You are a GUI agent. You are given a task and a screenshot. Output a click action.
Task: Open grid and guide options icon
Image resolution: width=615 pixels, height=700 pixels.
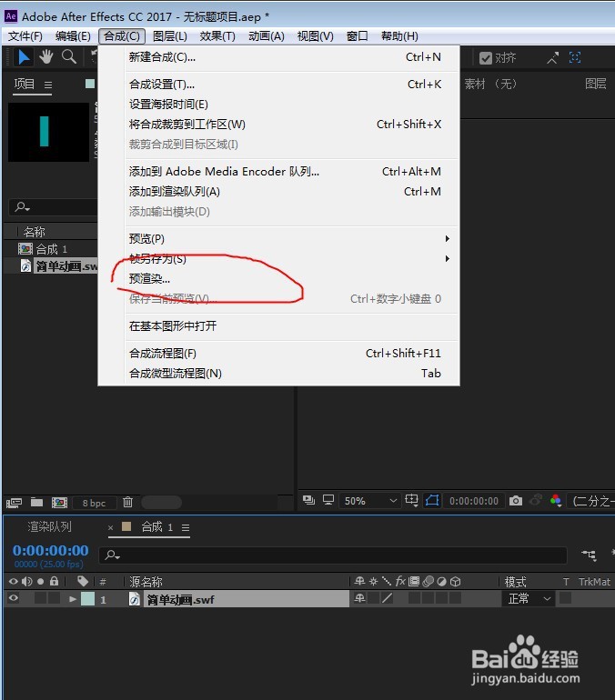point(411,500)
